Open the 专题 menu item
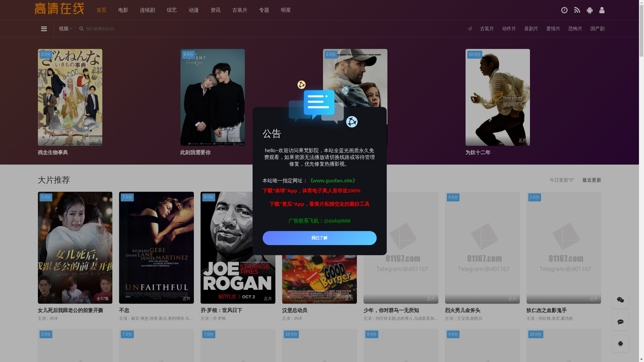This screenshot has width=644, height=362. 264,10
